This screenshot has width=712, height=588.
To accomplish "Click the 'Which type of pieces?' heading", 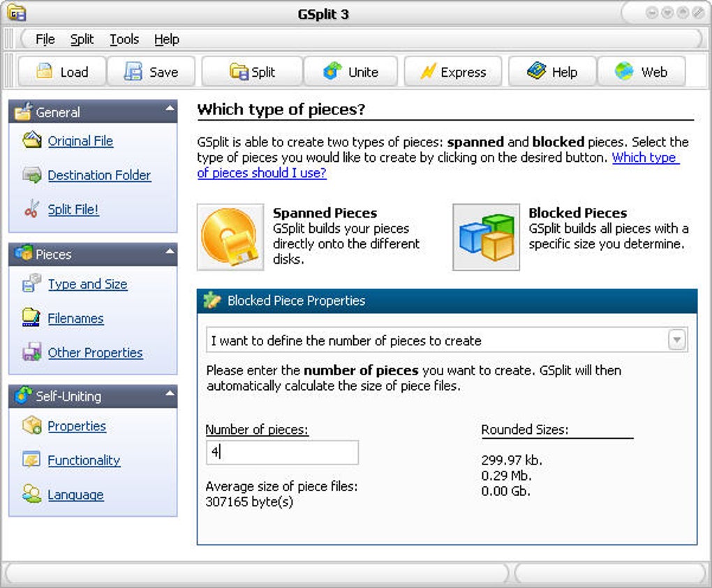I will click(x=281, y=110).
